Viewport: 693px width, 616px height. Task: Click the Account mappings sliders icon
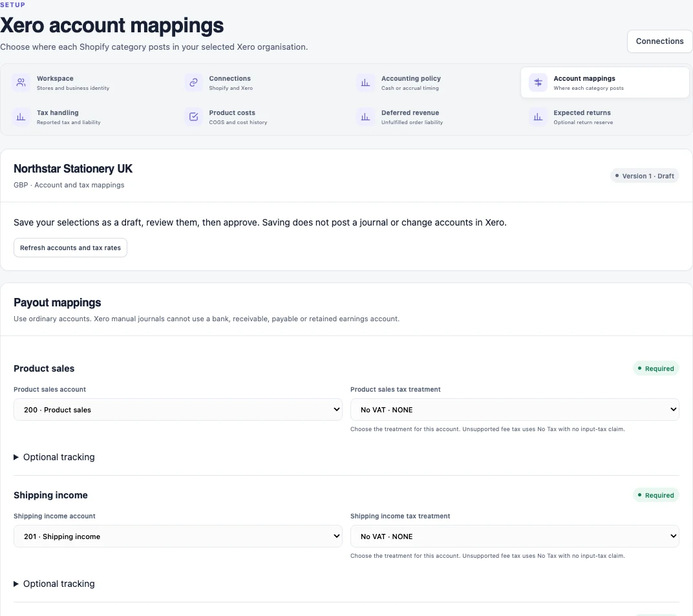coord(538,83)
